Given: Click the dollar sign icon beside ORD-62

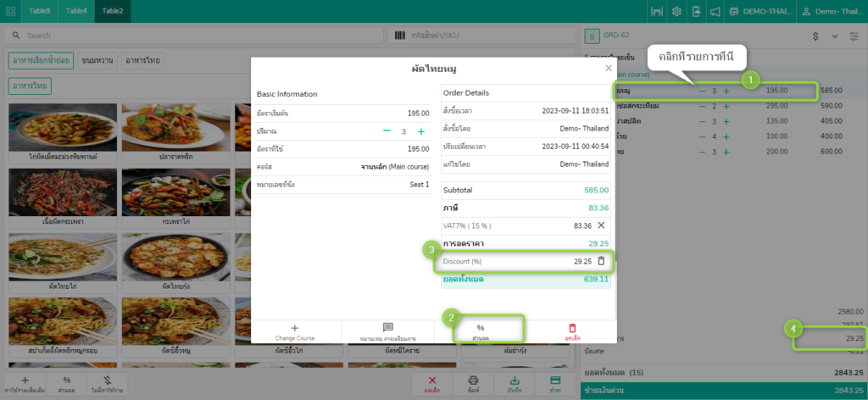Looking at the screenshot, I should click(x=815, y=36).
